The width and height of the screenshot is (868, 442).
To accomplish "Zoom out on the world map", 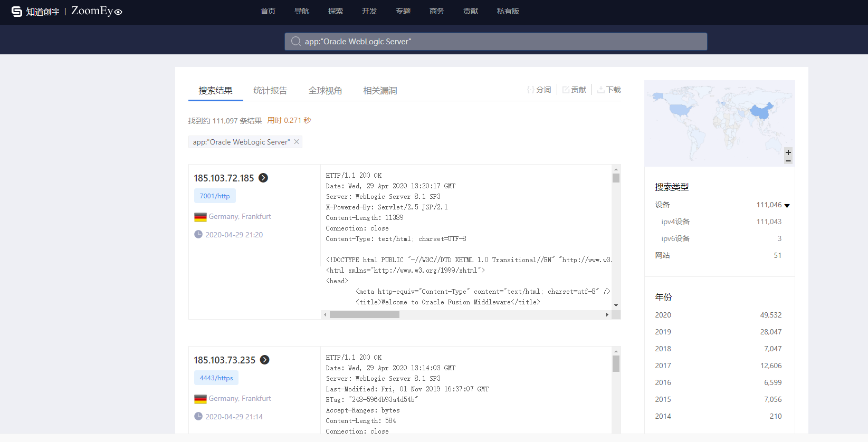I will point(788,160).
